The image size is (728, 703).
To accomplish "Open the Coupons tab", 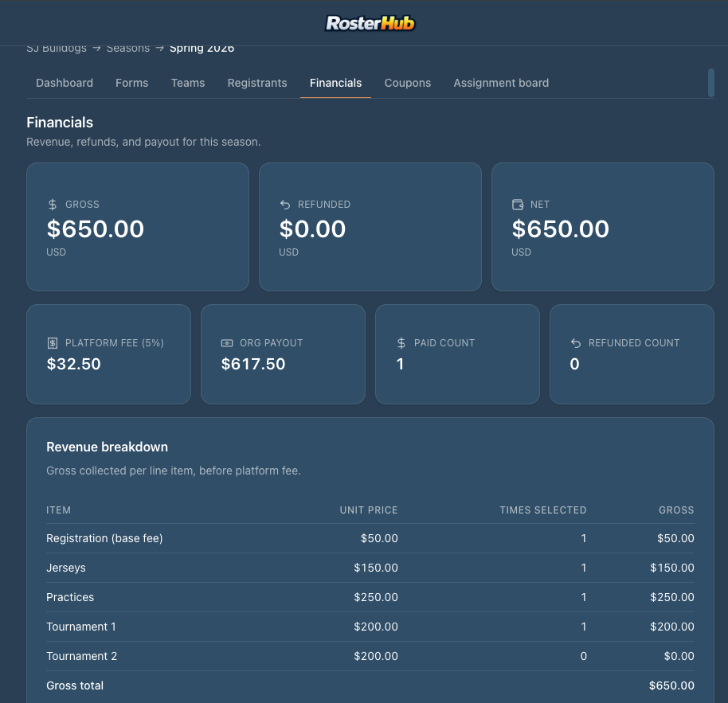I will 408,83.
